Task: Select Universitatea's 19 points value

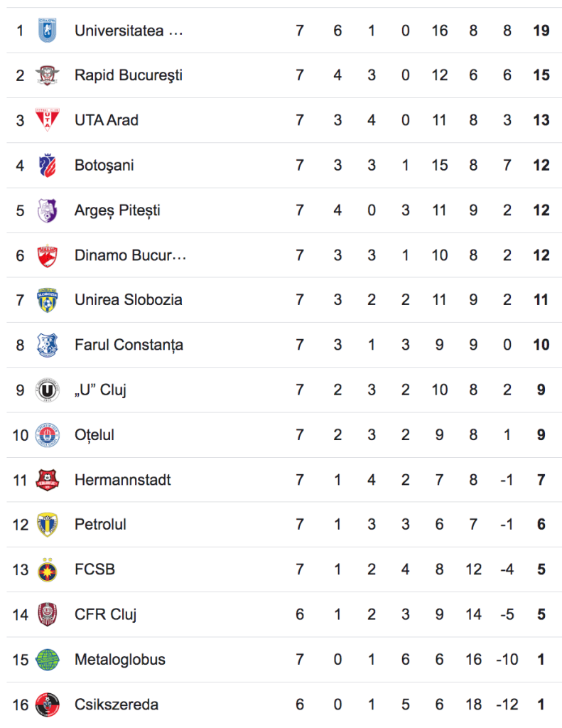Action: click(541, 31)
